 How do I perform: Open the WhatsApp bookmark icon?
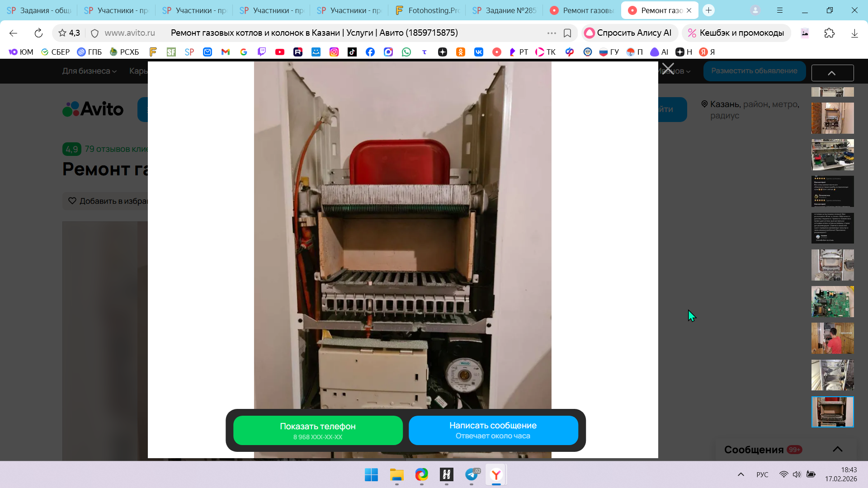pyautogui.click(x=406, y=52)
